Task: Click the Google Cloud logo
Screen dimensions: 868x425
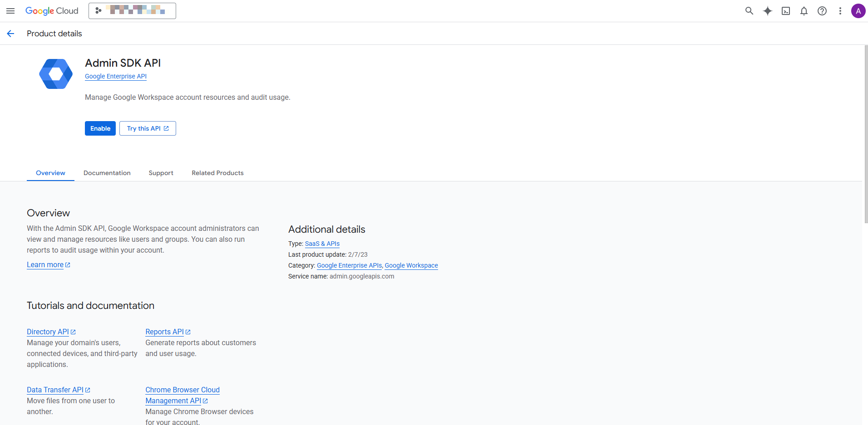Action: point(52,11)
